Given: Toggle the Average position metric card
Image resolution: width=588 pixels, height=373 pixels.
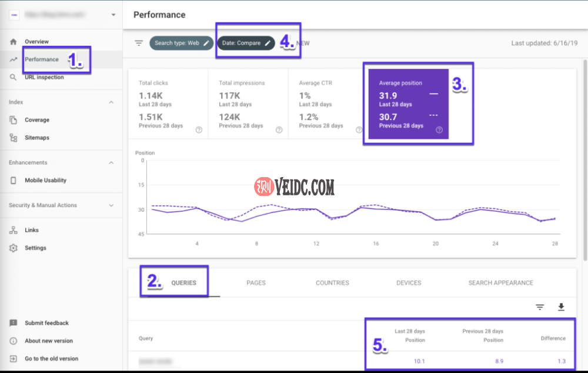Looking at the screenshot, I should 408,104.
